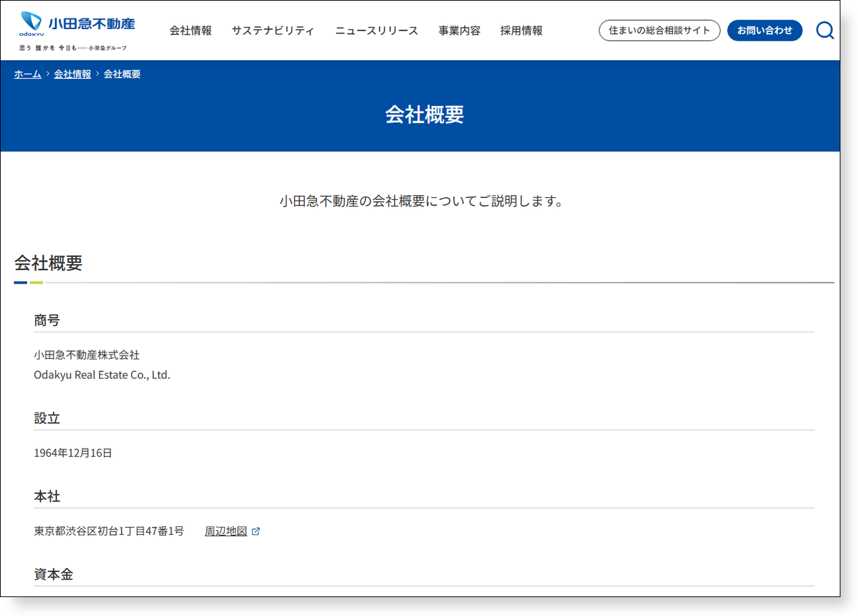The height and width of the screenshot is (616, 858).
Task: Click the 本社 heading
Action: coord(47,496)
